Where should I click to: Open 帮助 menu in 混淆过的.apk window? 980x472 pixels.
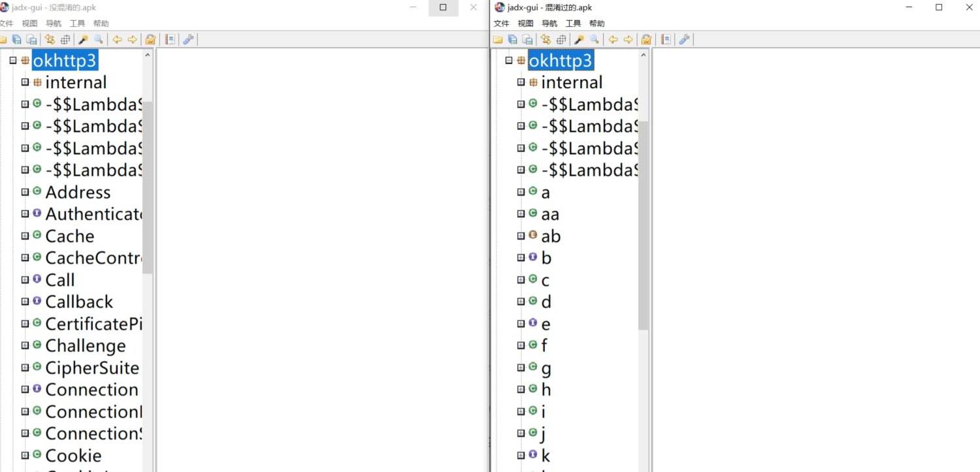[x=596, y=24]
